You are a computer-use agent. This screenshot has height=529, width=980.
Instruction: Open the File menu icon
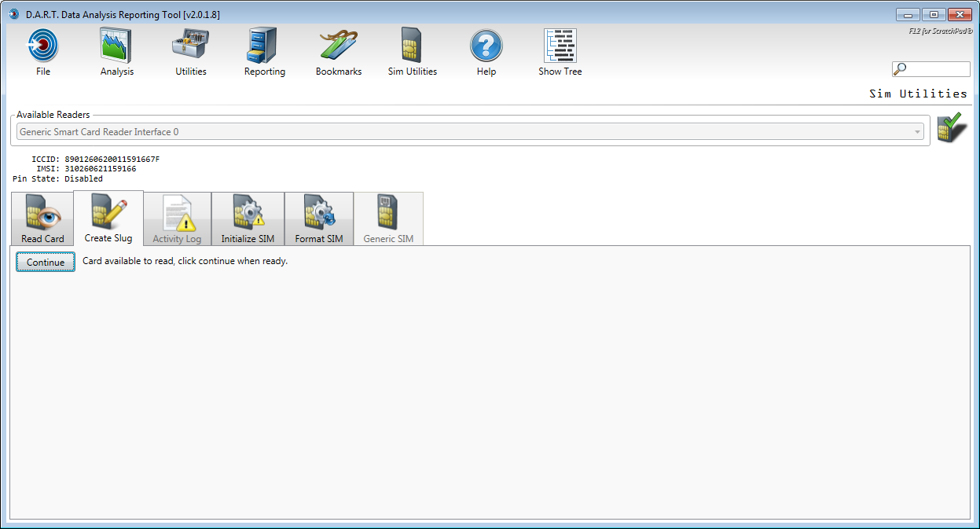(43, 46)
